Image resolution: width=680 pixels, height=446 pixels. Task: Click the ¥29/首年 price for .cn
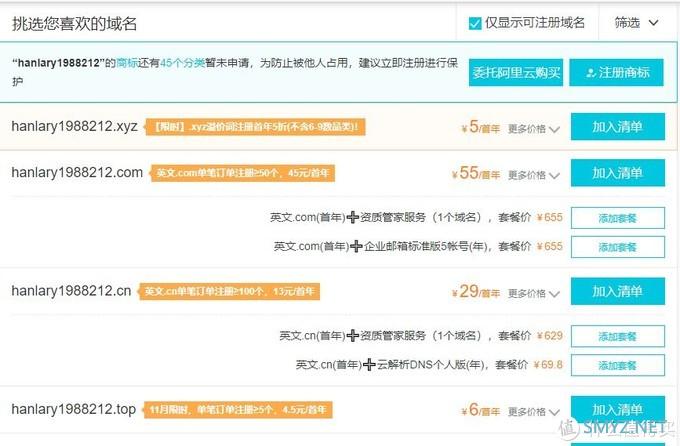click(x=476, y=292)
